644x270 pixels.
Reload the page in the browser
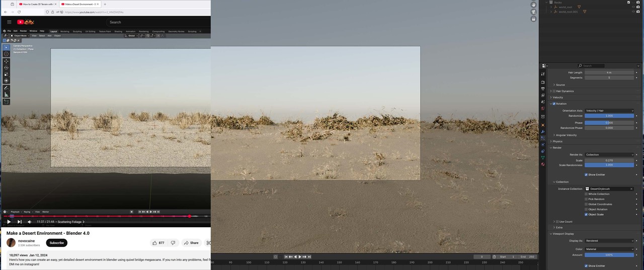point(20,12)
